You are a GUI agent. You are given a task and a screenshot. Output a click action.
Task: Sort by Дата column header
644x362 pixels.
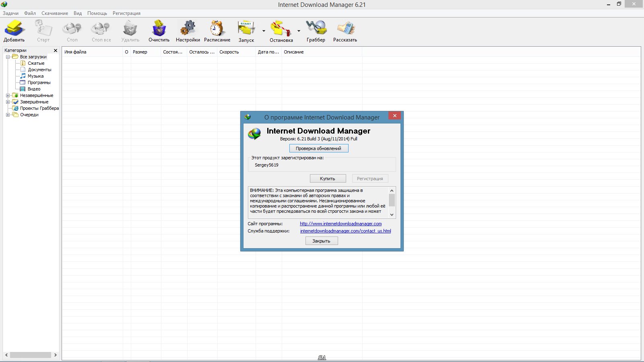268,52
